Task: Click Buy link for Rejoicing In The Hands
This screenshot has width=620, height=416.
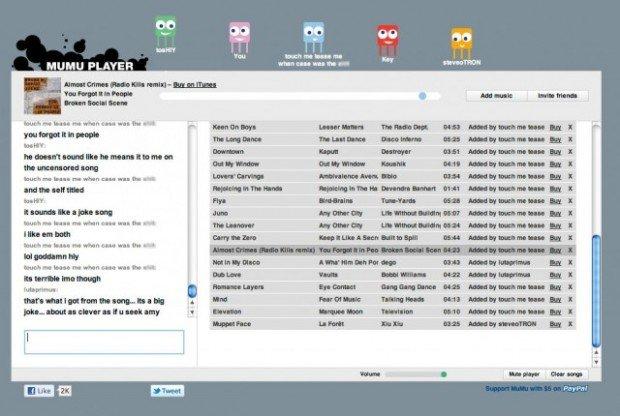Action: [x=555, y=189]
